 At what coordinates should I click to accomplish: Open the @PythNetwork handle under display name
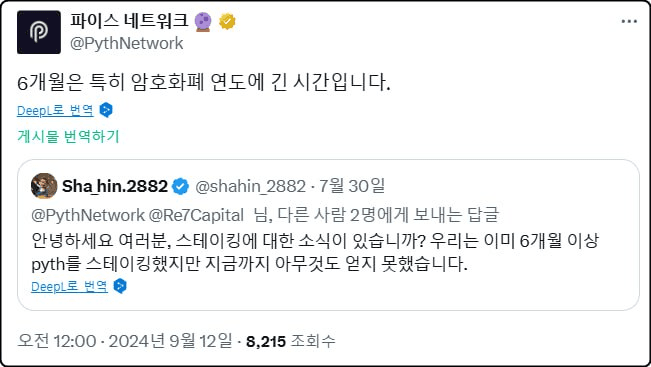point(127,43)
